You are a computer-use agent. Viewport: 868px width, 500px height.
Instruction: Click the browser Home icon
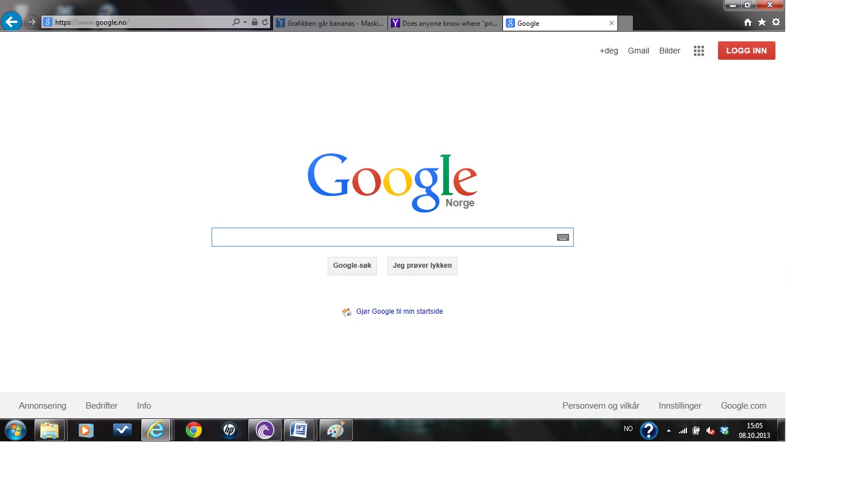point(748,22)
